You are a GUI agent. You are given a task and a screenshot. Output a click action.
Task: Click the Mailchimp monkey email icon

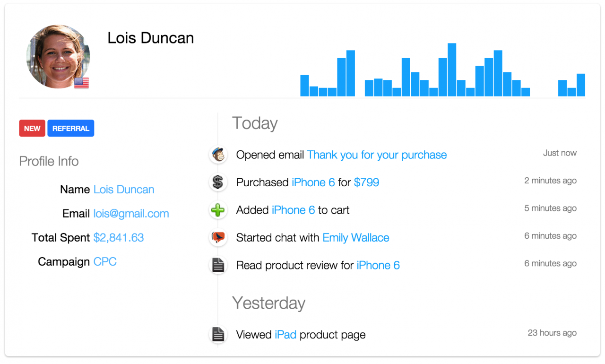click(x=218, y=155)
